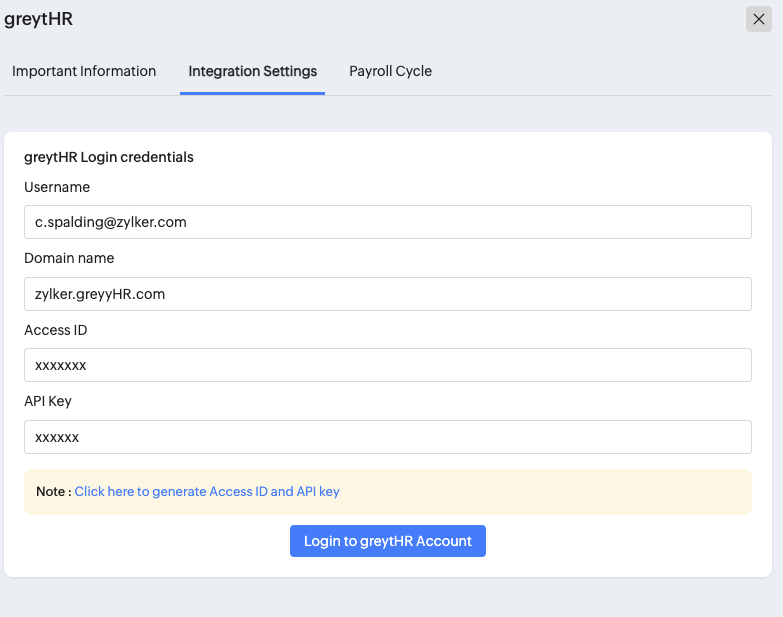
Task: Open the Payroll Cycle tab
Action: click(390, 71)
